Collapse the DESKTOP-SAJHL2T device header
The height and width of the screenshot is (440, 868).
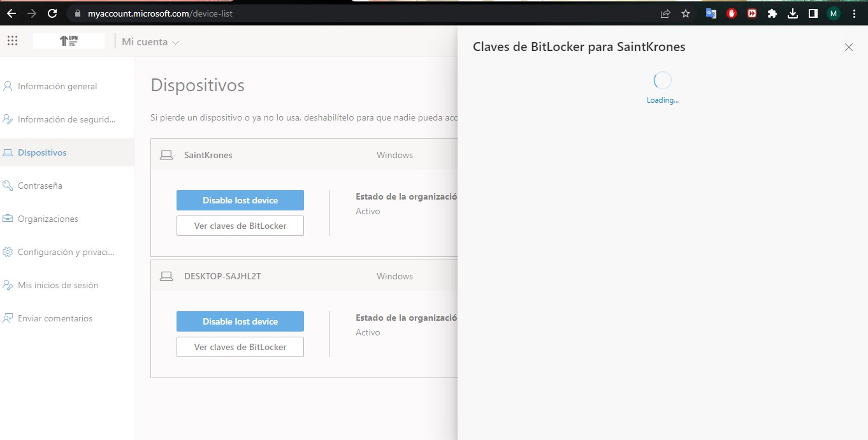[x=304, y=276]
